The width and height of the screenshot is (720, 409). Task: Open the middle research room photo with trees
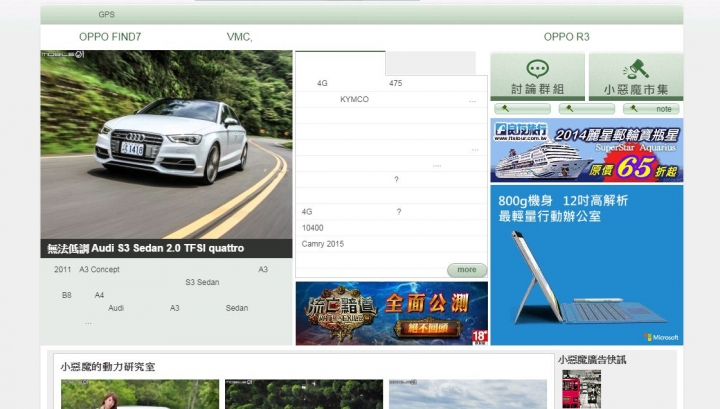coord(304,394)
